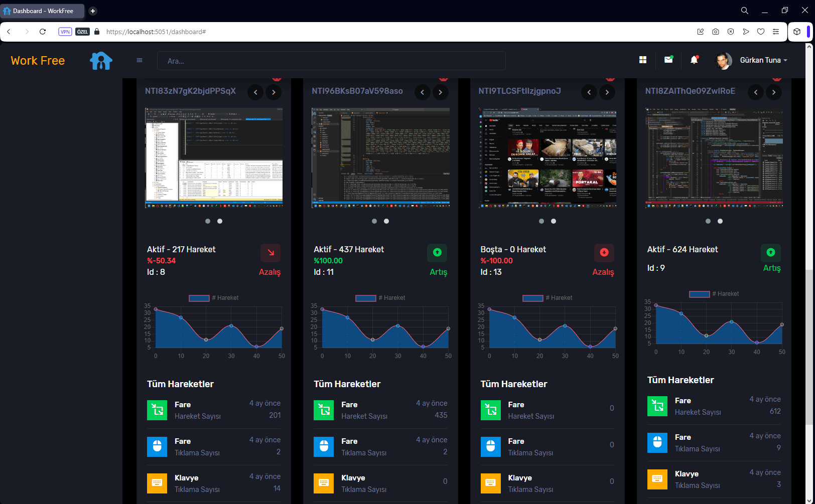The image size is (815, 504).
Task: Show next screenshot for NTI83zN7gK2bjdPPSqX
Action: [x=274, y=92]
